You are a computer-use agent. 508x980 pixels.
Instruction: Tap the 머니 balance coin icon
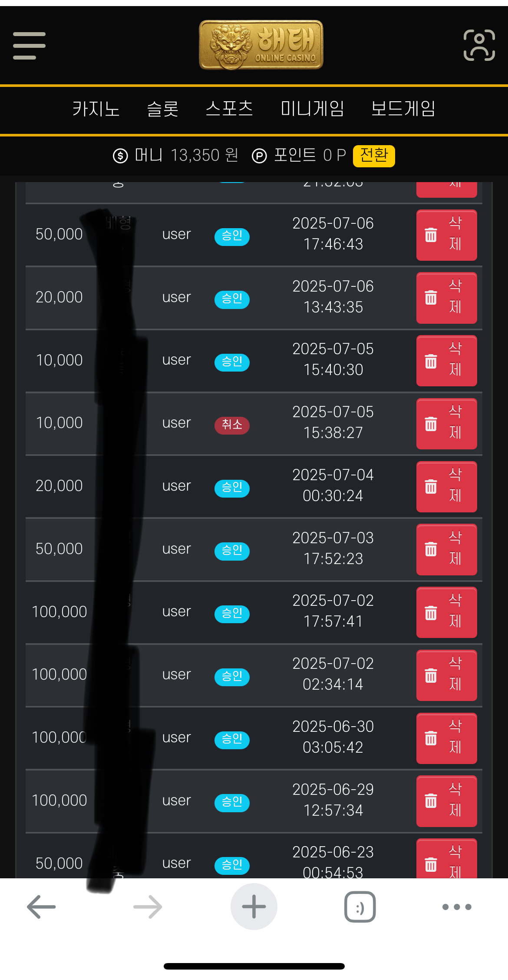tap(120, 156)
